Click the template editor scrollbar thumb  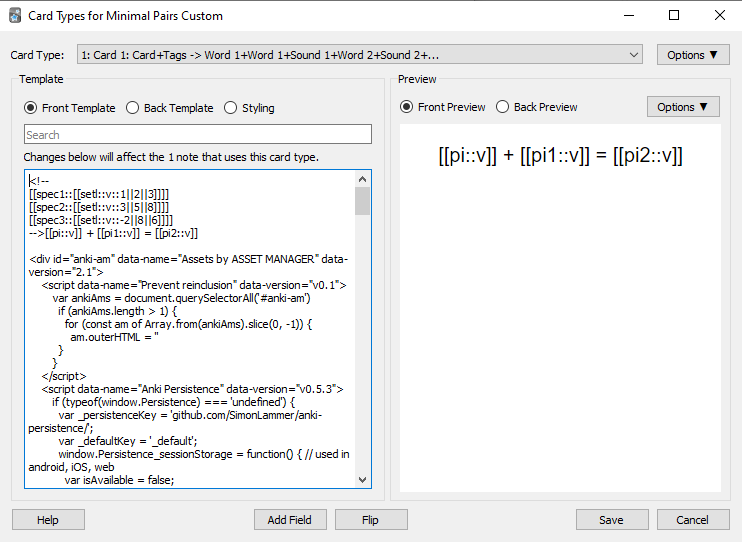point(362,201)
